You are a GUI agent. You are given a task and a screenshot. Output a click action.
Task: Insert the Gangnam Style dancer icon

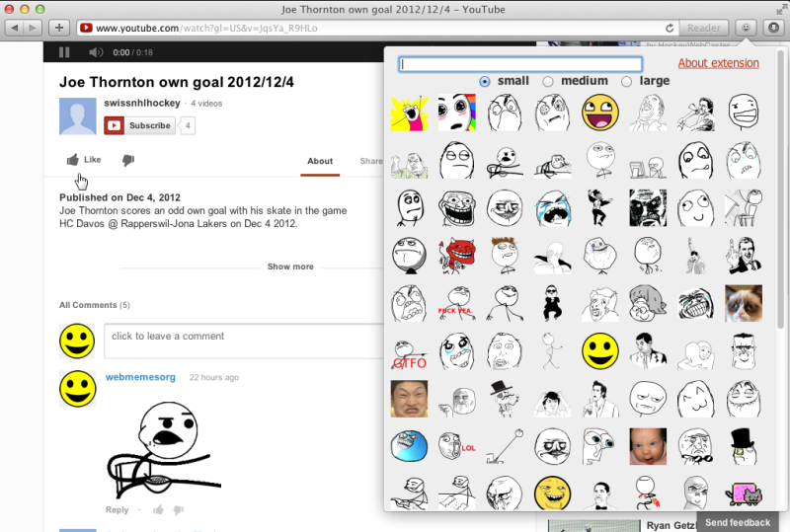(552, 303)
